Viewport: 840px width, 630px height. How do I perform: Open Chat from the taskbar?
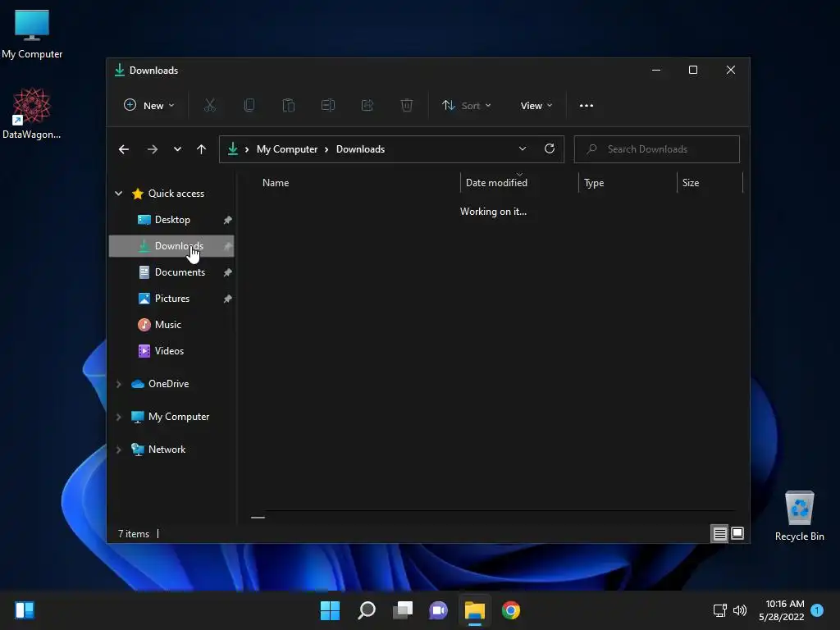(438, 610)
